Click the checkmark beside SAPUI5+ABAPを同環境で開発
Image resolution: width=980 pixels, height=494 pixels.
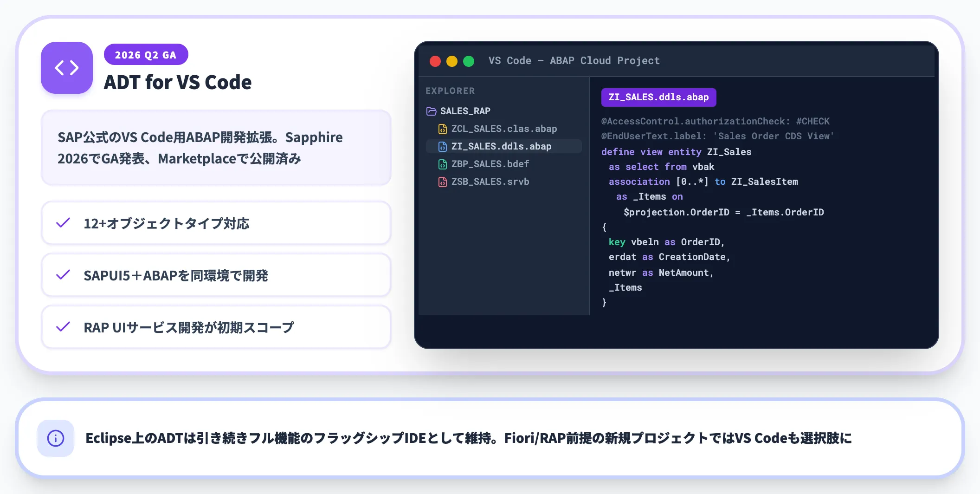click(63, 275)
